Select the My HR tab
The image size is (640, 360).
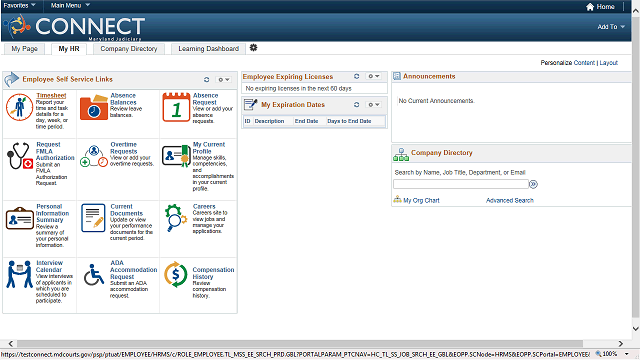coord(69,49)
